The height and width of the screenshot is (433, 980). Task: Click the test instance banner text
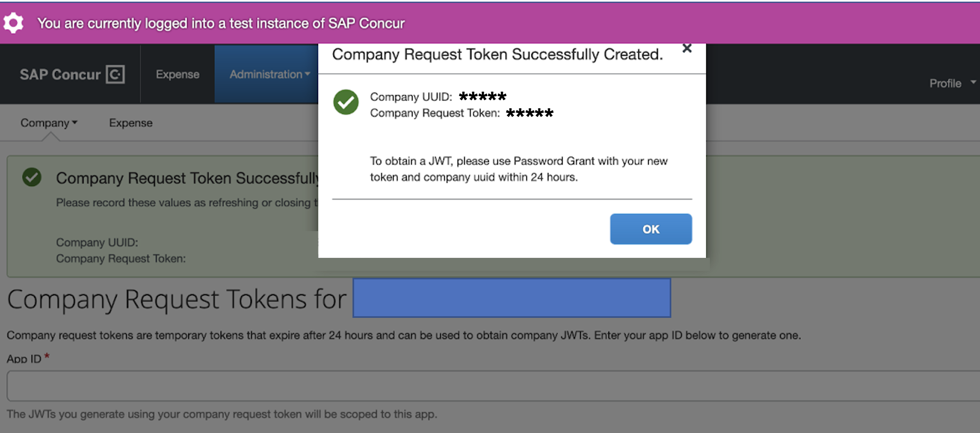(x=221, y=24)
